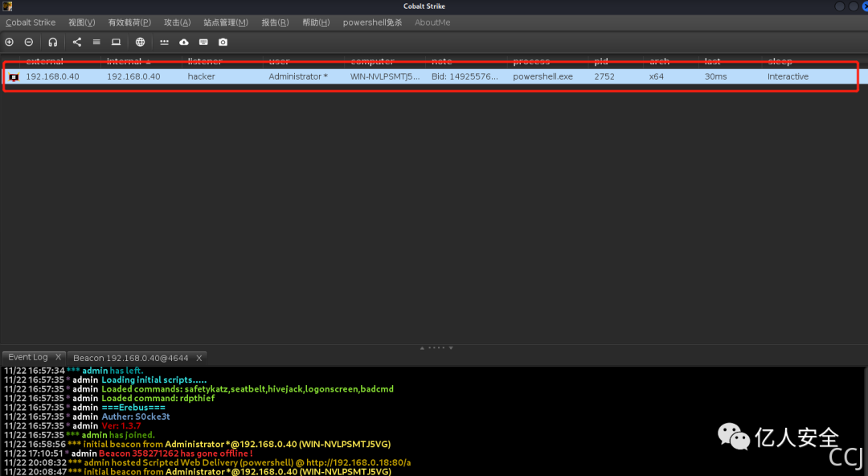Switch to Beacon 192.168.0.40@4644 tab
Screen dimensions: 868x476
pyautogui.click(x=132, y=357)
